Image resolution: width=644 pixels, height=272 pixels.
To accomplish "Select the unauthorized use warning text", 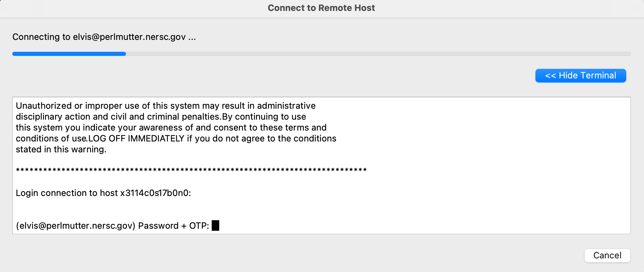I will click(165, 106).
